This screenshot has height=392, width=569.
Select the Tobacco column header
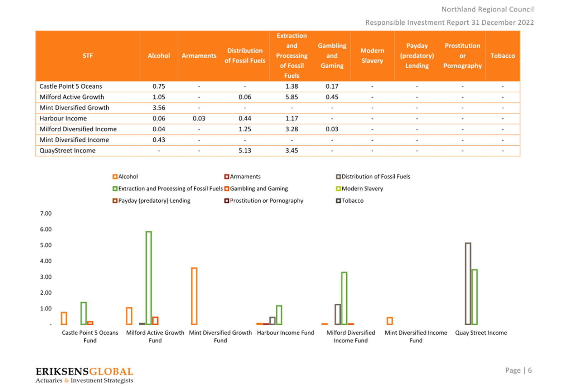[503, 56]
